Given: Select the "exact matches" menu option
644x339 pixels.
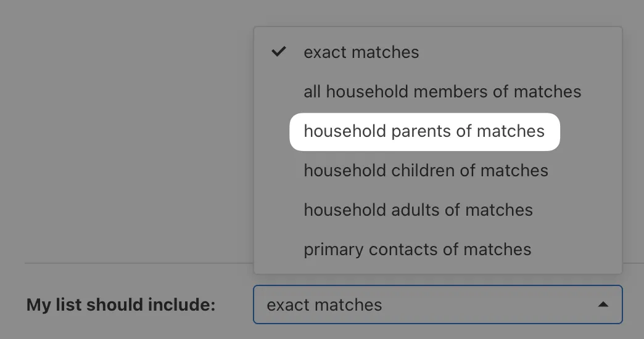Looking at the screenshot, I should pos(361,52).
